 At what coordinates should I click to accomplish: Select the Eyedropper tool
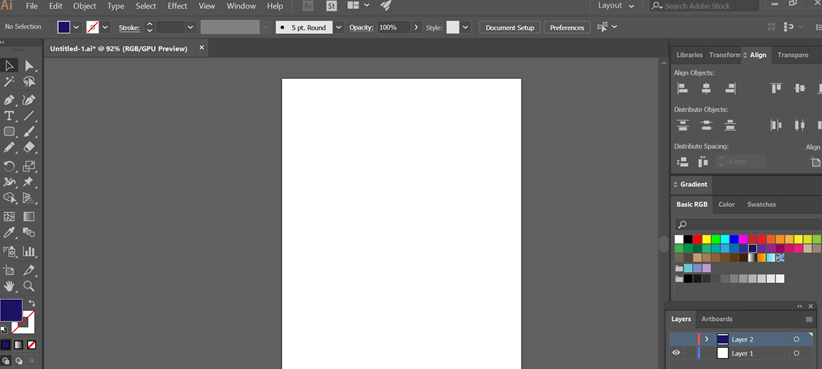coord(9,233)
